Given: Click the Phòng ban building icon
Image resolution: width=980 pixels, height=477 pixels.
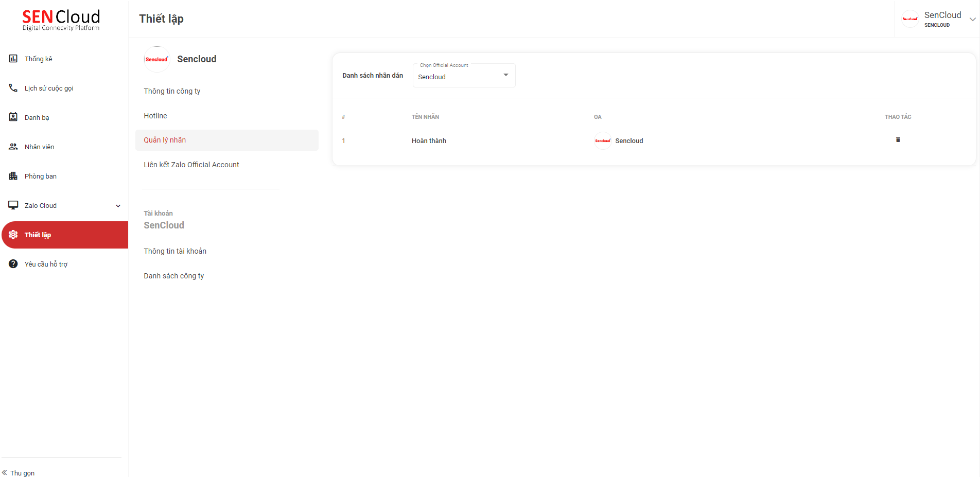Looking at the screenshot, I should (13, 176).
